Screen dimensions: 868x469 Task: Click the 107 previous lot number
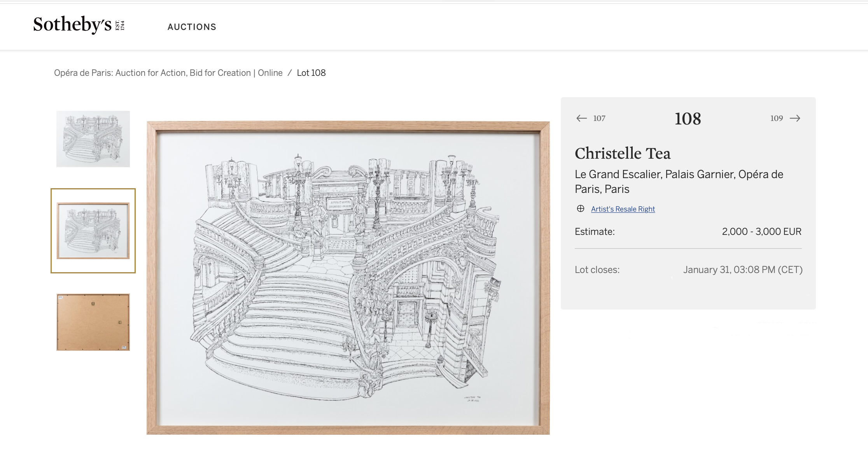tap(599, 118)
